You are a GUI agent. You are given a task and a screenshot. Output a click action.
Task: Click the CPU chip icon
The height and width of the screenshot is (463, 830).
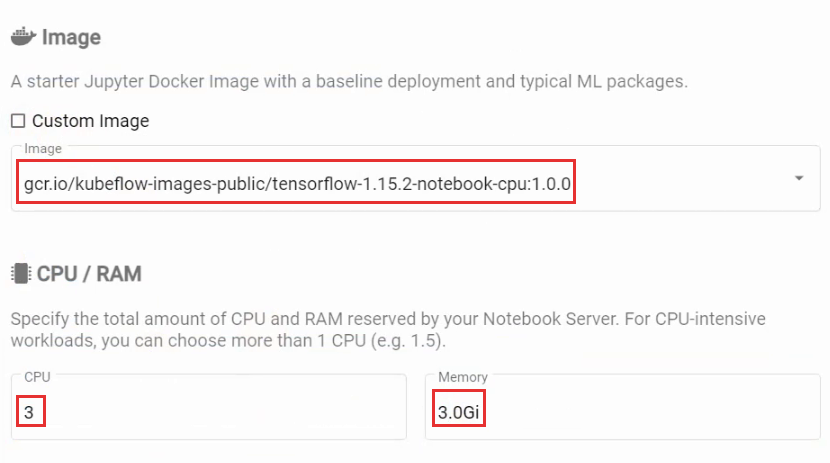coord(21,274)
